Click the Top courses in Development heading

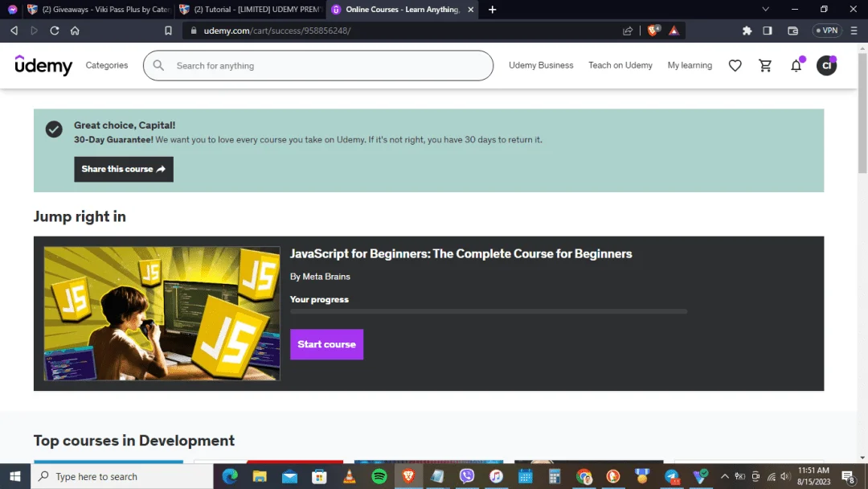pos(134,440)
